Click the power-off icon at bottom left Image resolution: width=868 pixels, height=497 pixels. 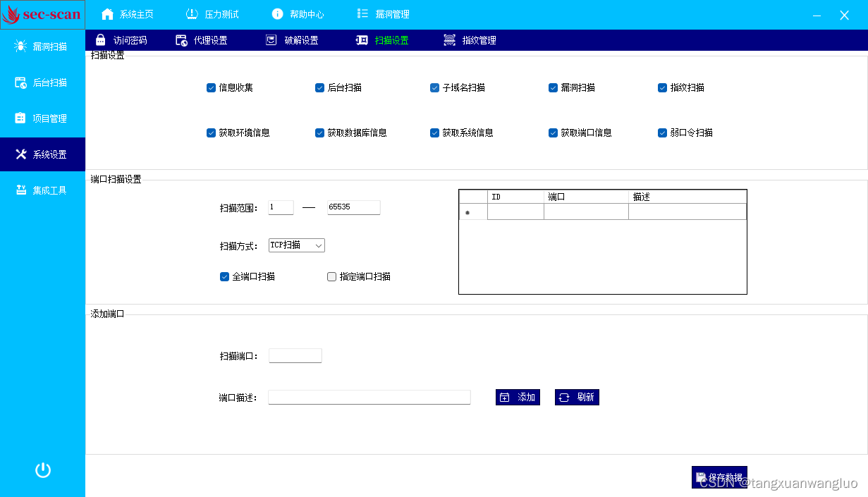click(42, 469)
